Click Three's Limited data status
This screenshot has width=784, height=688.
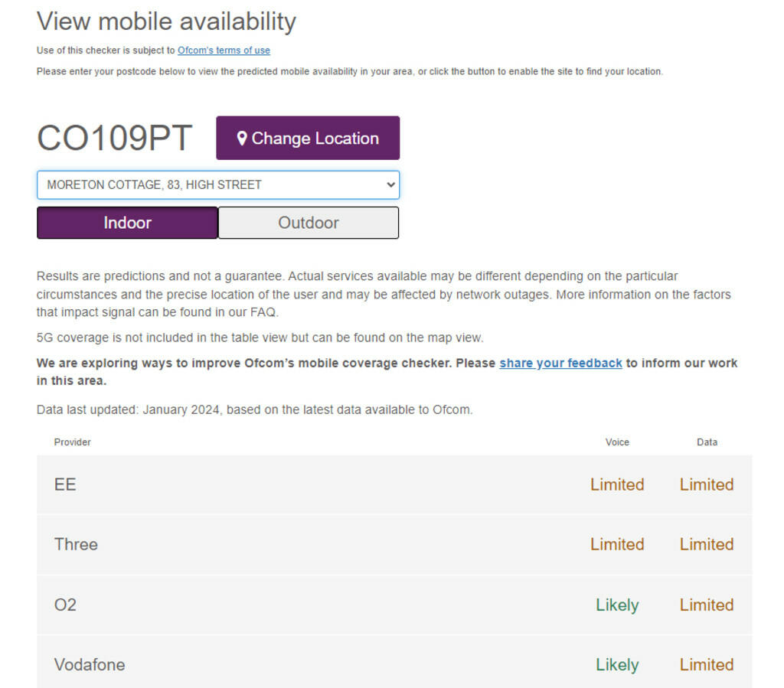click(x=707, y=544)
